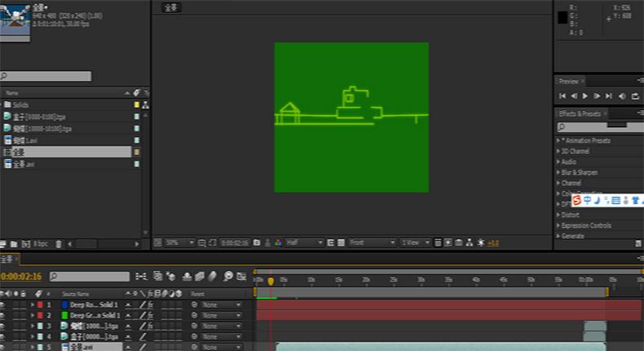Click the Play button in Preview panel
The height and width of the screenshot is (351, 644).
click(x=585, y=96)
